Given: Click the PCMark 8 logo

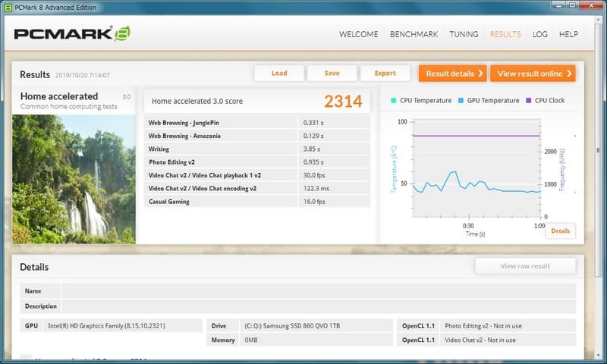Looking at the screenshot, I should tap(72, 33).
